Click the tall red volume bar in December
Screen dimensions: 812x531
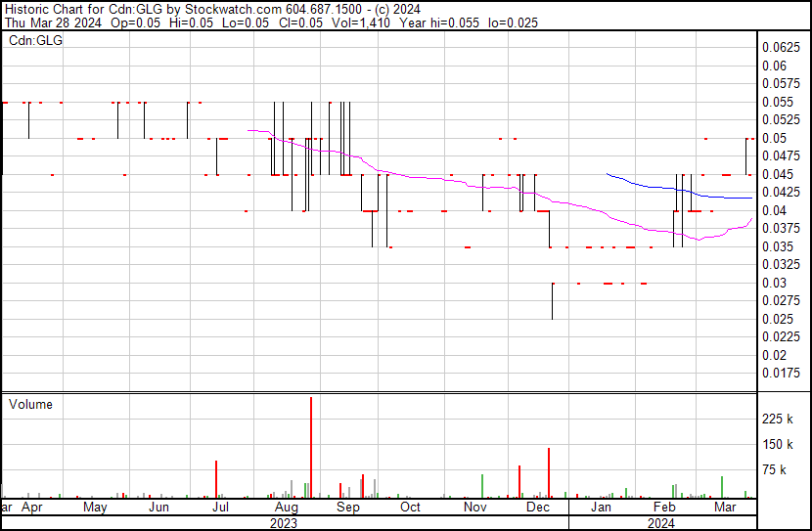tap(549, 473)
